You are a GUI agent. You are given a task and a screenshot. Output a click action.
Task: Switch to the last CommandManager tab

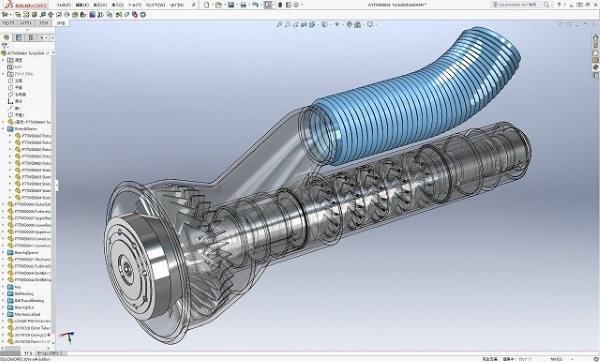pyautogui.click(x=61, y=23)
